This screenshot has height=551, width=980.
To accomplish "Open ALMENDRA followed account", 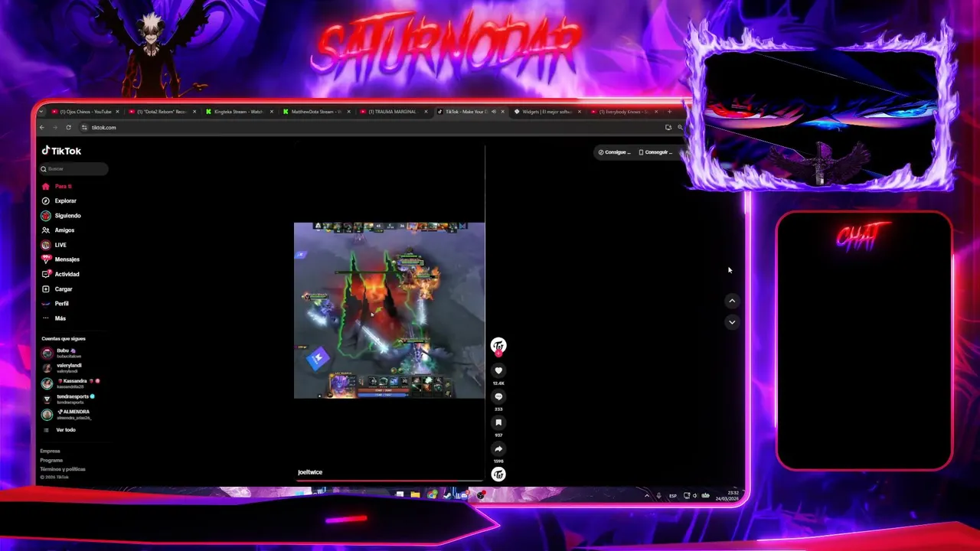I will [x=67, y=414].
